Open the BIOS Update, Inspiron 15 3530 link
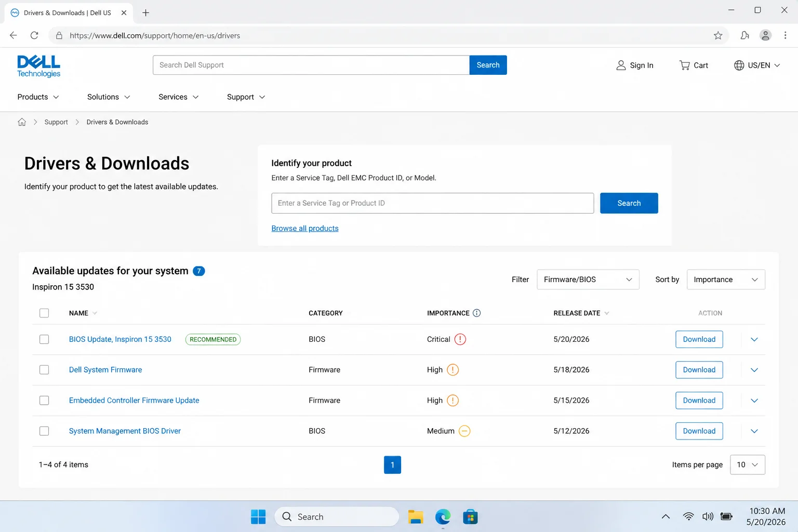 coord(120,339)
